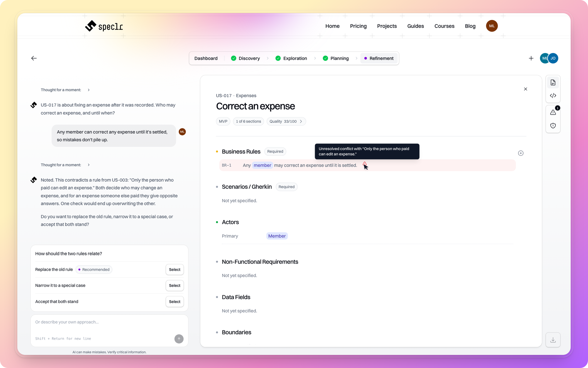Click the Data Fields section heading
The image size is (588, 368).
(236, 297)
